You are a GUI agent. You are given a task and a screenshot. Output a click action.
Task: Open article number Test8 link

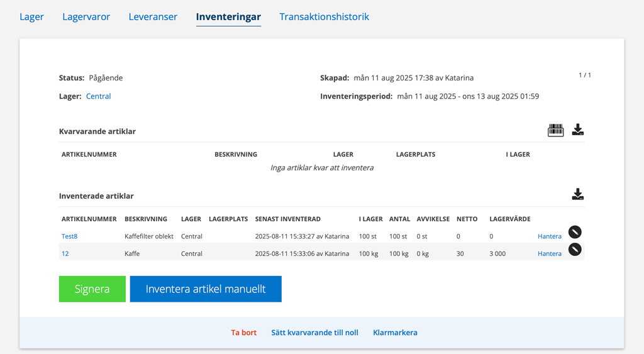tap(69, 236)
